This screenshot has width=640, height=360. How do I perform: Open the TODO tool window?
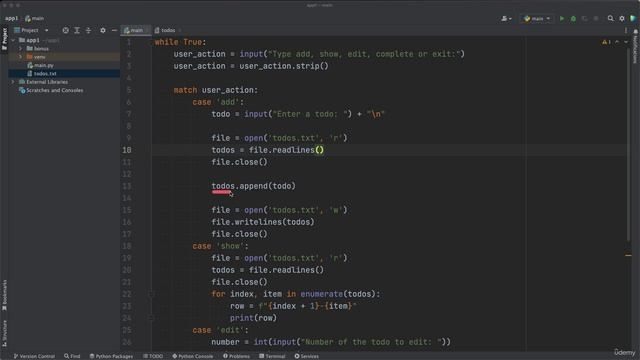(x=153, y=356)
